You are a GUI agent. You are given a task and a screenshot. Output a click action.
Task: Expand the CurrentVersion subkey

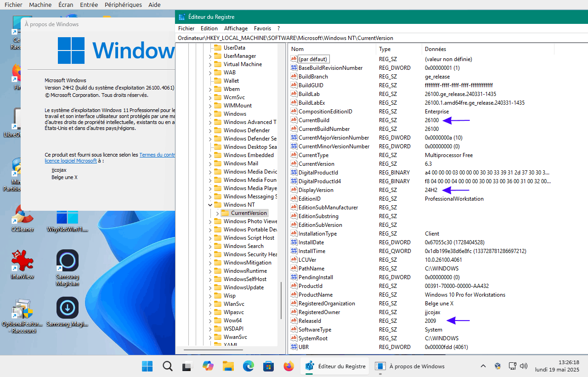(x=218, y=213)
